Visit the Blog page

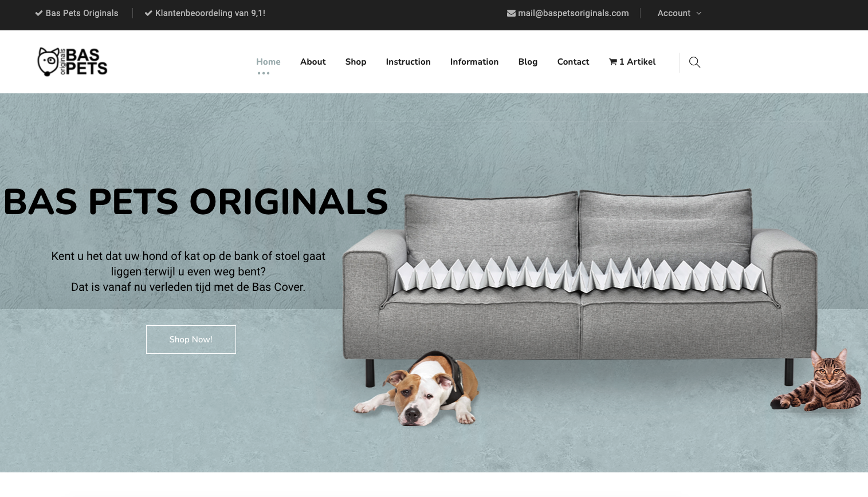tap(528, 62)
